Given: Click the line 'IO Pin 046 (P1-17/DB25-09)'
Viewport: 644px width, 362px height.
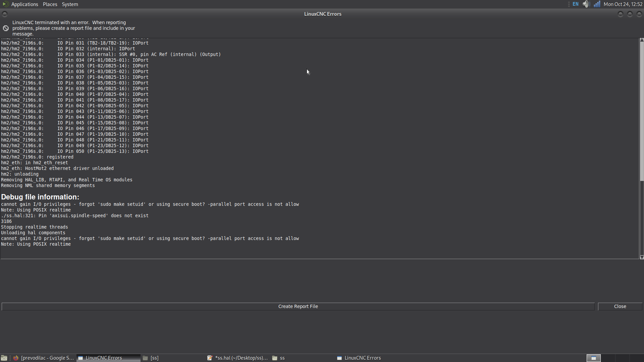Looking at the screenshot, I should pyautogui.click(x=75, y=128).
